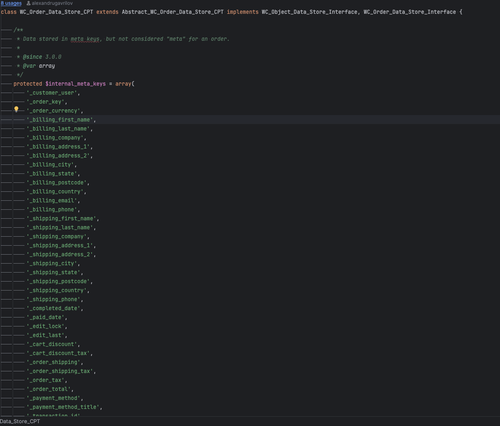500x426 pixels.
Task: Click '_order_currency' string
Action: pyautogui.click(x=53, y=111)
